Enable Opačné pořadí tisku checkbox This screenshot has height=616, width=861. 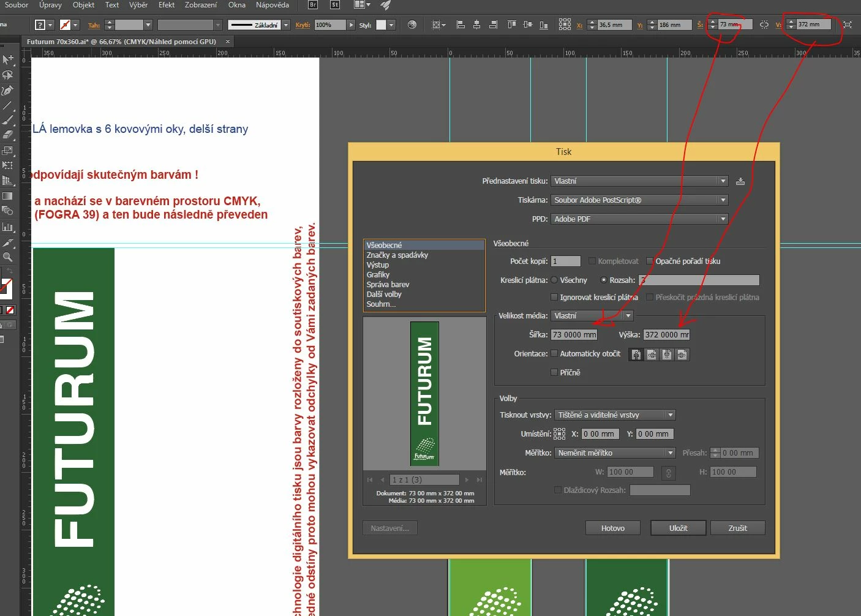coord(650,261)
